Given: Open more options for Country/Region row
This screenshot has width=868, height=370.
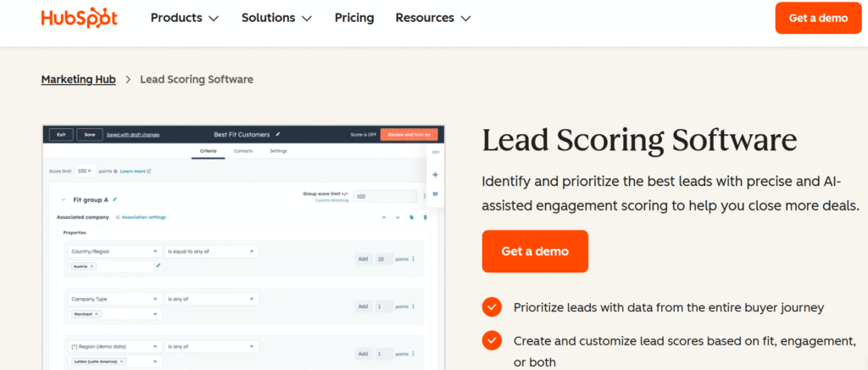Looking at the screenshot, I should [x=414, y=259].
